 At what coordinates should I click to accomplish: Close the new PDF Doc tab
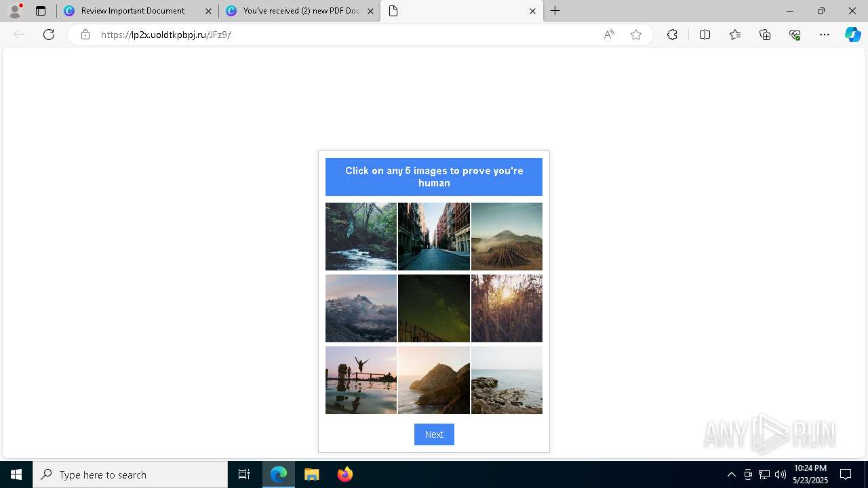point(370,11)
